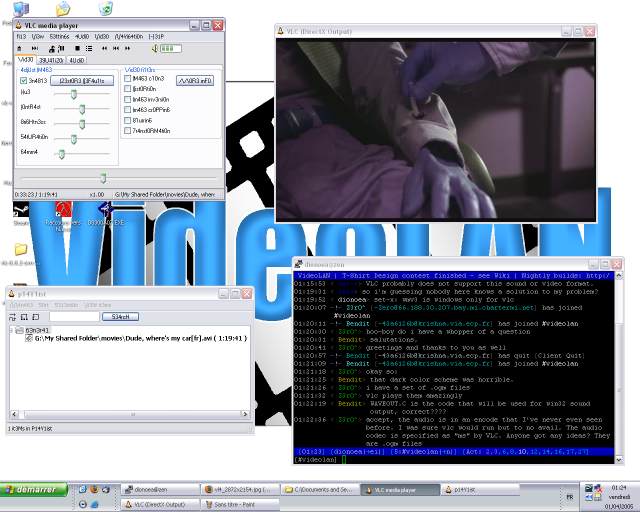Switch to the second tab in VLC extended panel
This screenshot has width=640, height=512.
click(51, 59)
